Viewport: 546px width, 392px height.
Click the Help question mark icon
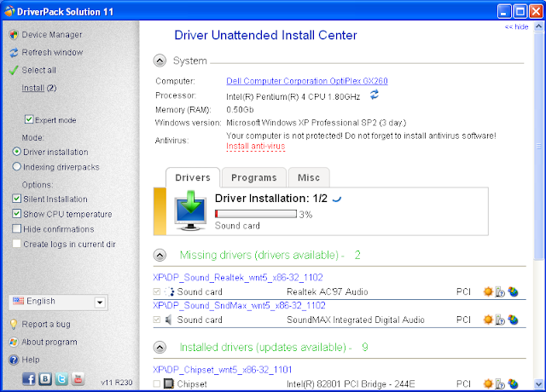14,360
